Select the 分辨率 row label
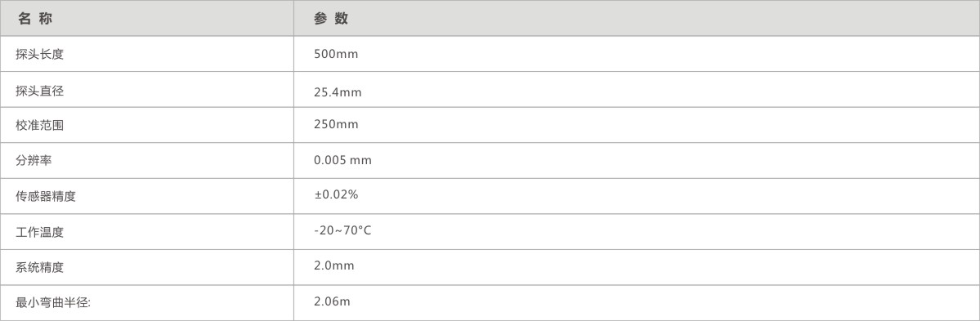The height and width of the screenshot is (321, 980). pyautogui.click(x=34, y=160)
